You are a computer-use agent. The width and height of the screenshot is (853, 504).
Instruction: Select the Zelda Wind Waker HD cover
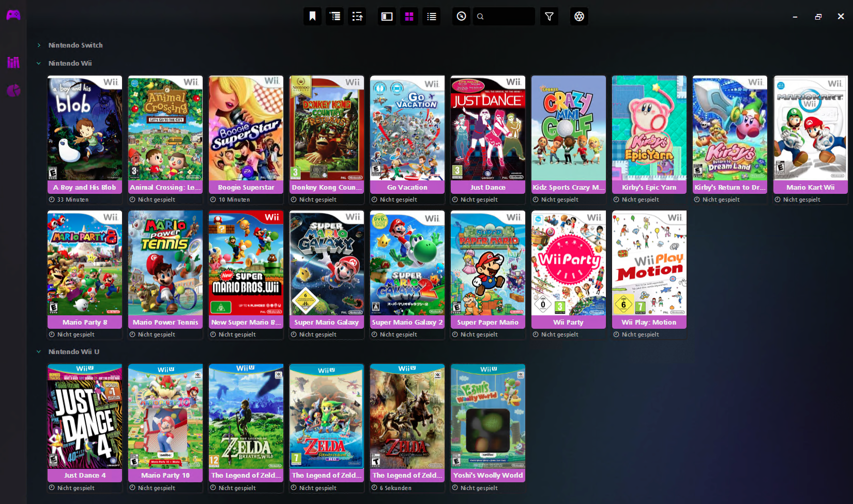click(x=327, y=417)
